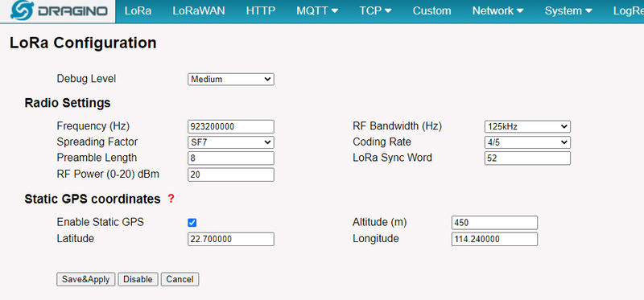644x300 pixels.
Task: Open the HTTP menu tab
Action: [261, 11]
